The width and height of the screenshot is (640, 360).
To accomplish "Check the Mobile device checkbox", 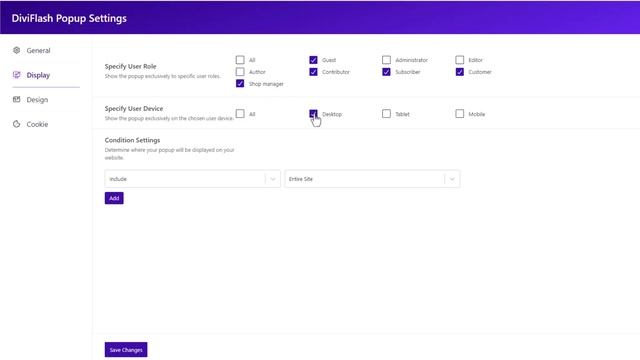I will (x=460, y=114).
